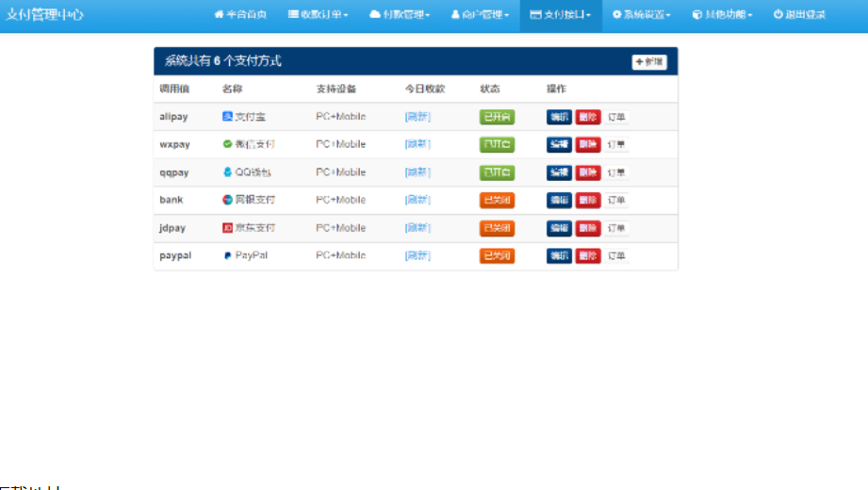Edit the wxpay payment method
This screenshot has width=868, height=490.
coord(559,144)
